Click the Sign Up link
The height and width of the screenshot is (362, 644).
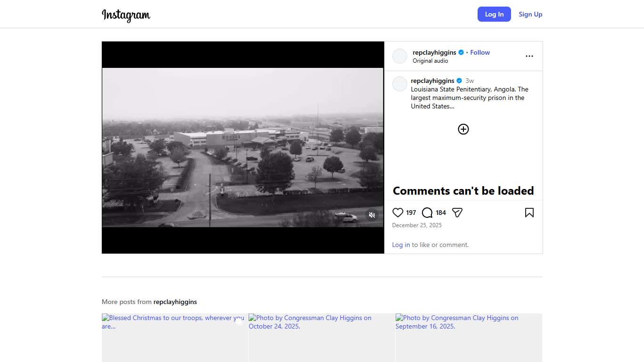pos(530,14)
